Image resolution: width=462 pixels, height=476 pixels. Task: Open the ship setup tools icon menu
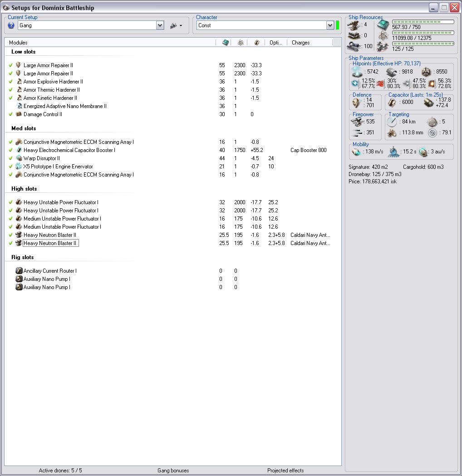[176, 25]
